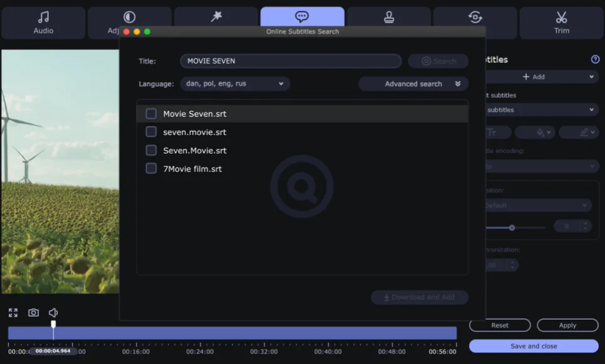Screen dimensions: 605x364
Task: Click the Title search input field
Action: click(x=290, y=61)
